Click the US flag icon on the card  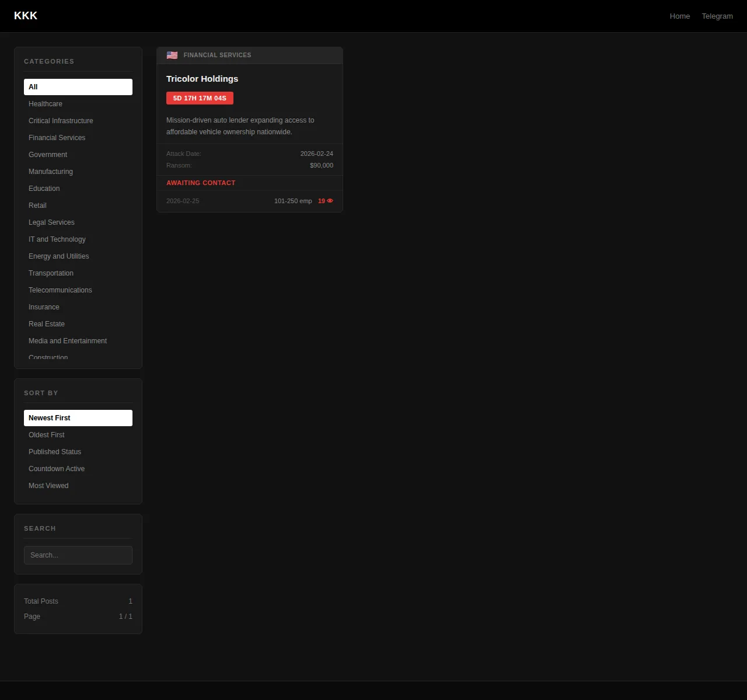(x=172, y=55)
